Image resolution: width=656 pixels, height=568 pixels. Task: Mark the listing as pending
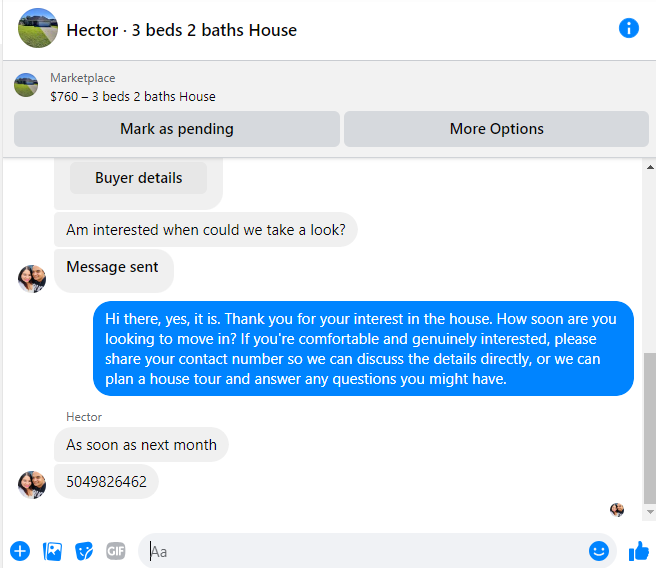(177, 129)
